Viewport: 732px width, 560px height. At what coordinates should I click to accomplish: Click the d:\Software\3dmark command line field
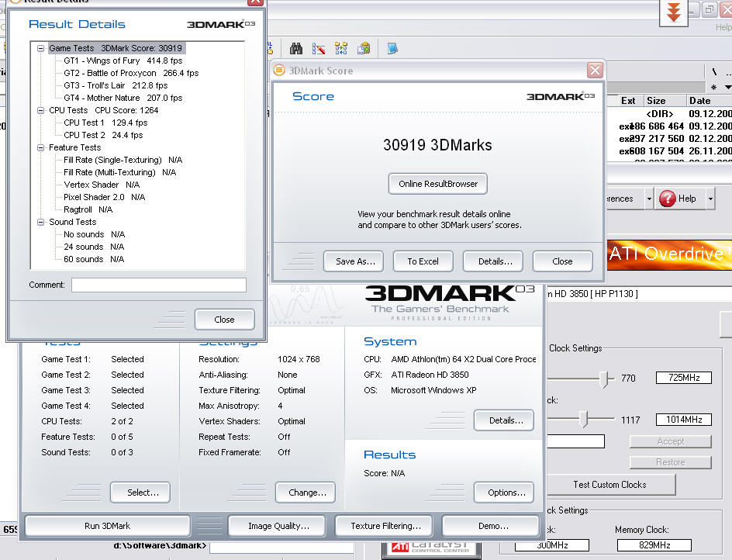click(281, 547)
